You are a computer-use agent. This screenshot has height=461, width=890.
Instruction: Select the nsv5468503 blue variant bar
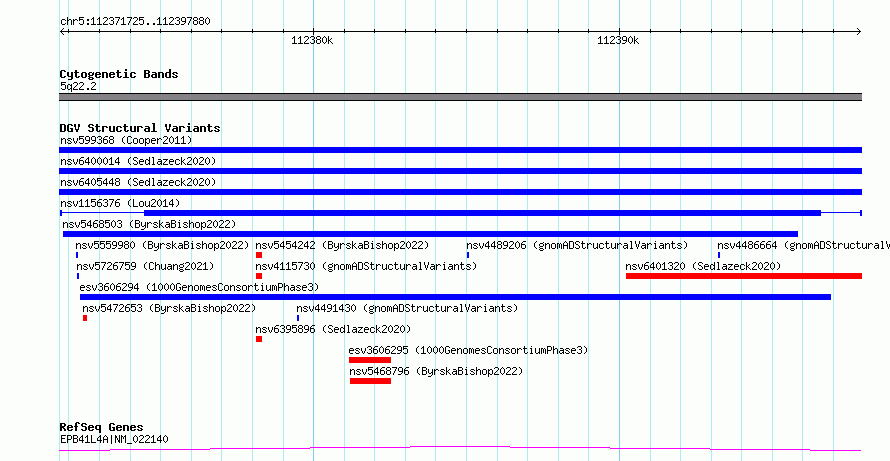(430, 234)
